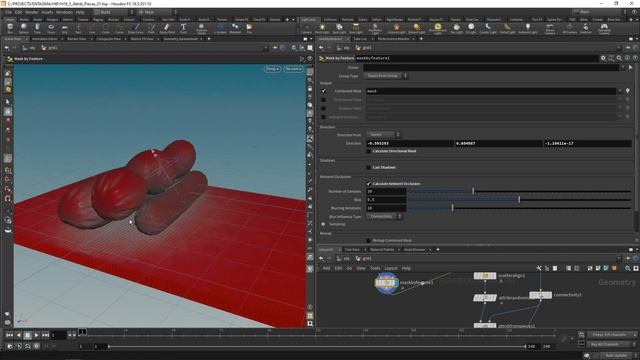Click the obj path segment in parameter pane
The width and height of the screenshot is (640, 360).
pyautogui.click(x=343, y=48)
